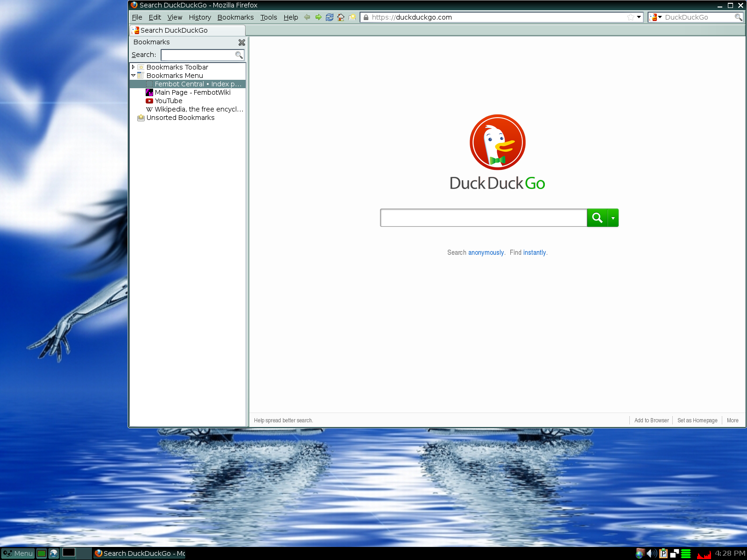Image resolution: width=747 pixels, height=560 pixels.
Task: Click 'Help spread better search.' text
Action: (283, 420)
